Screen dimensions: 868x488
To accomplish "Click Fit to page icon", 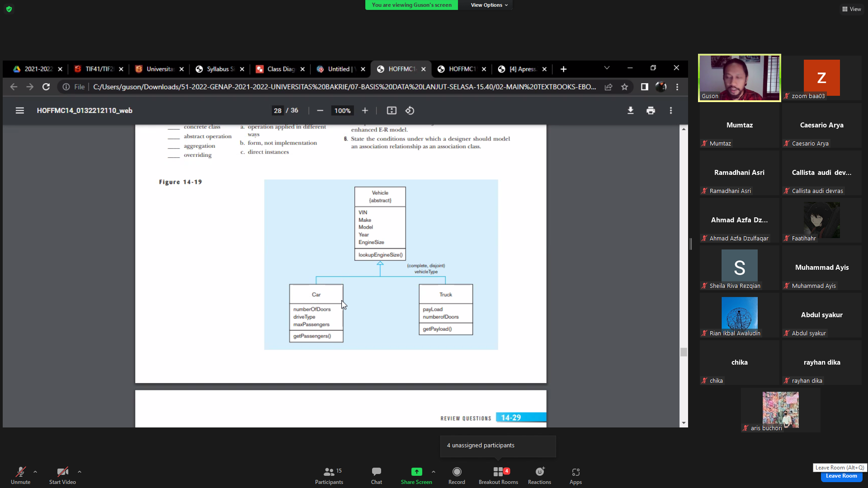I will [x=392, y=111].
